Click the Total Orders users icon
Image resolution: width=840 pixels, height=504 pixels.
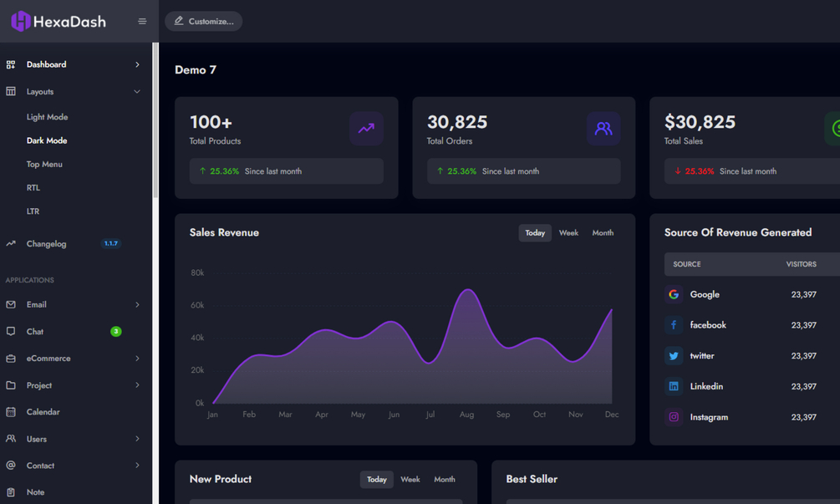pos(603,129)
